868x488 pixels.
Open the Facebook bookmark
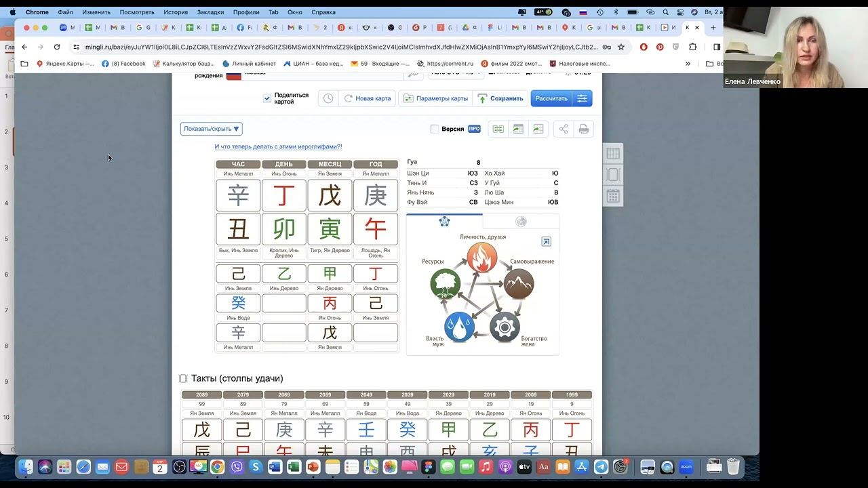coord(123,64)
